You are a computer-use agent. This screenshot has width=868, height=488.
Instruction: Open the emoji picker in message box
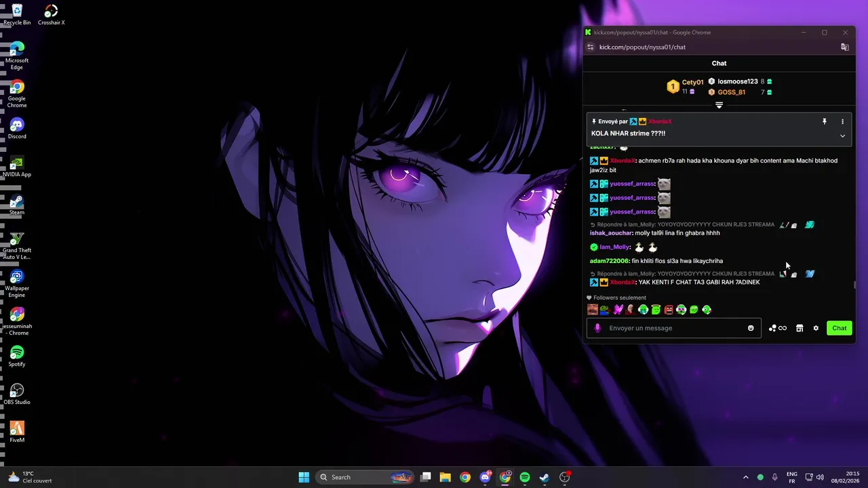pos(751,328)
